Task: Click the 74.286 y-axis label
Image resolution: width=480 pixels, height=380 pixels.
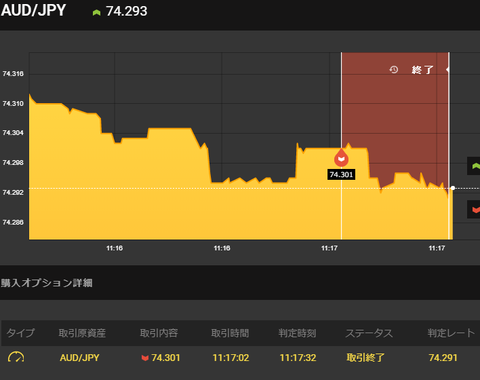Action: (13, 222)
